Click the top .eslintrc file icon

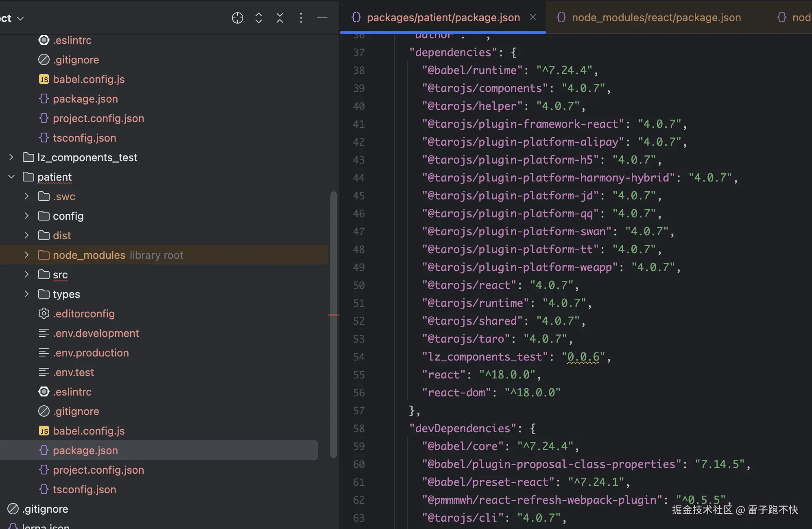44,40
